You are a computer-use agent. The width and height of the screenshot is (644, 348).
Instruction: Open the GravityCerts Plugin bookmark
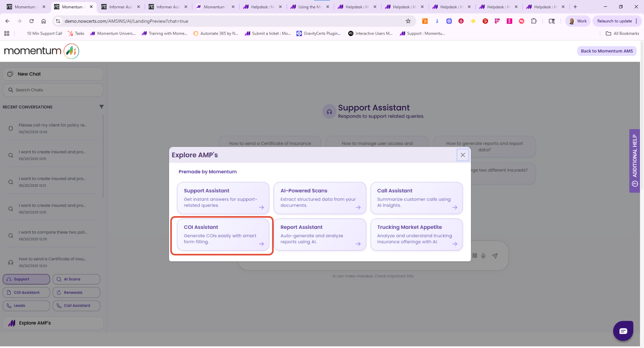coord(319,33)
